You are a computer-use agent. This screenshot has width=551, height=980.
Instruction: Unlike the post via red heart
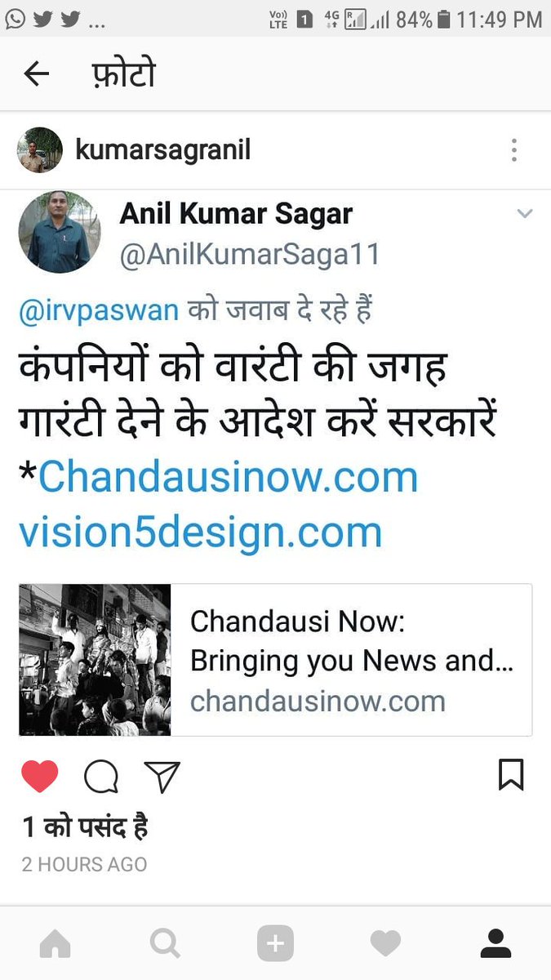pos(40,777)
